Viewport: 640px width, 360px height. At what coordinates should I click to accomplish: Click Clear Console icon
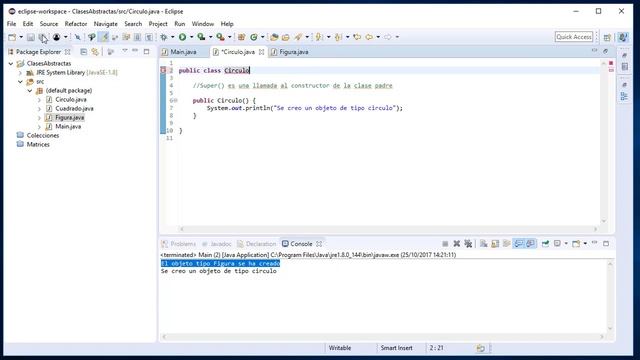tap(484, 244)
